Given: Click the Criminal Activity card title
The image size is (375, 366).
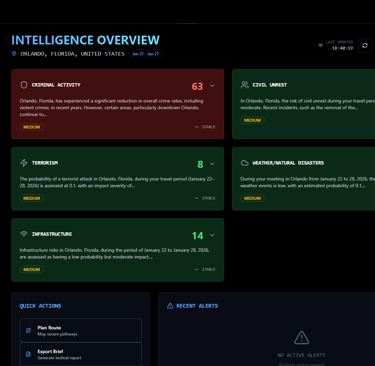Looking at the screenshot, I should [56, 85].
